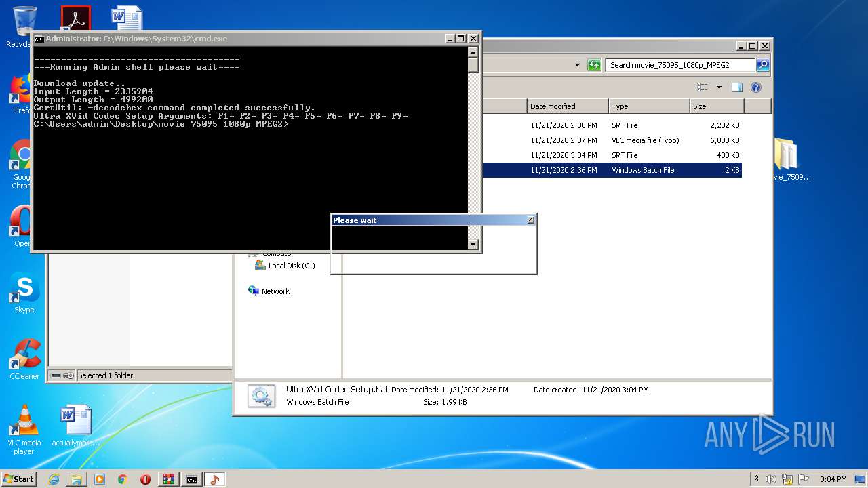Open actuallymort Word document on desktop
Image resolution: width=868 pixels, height=488 pixels.
[x=76, y=426]
